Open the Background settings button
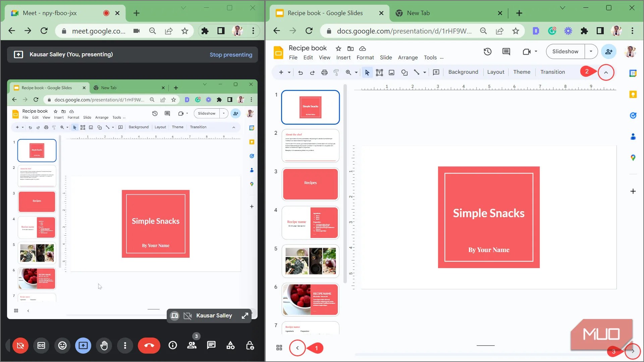Screen dimensions: 644x362 [x=463, y=72]
